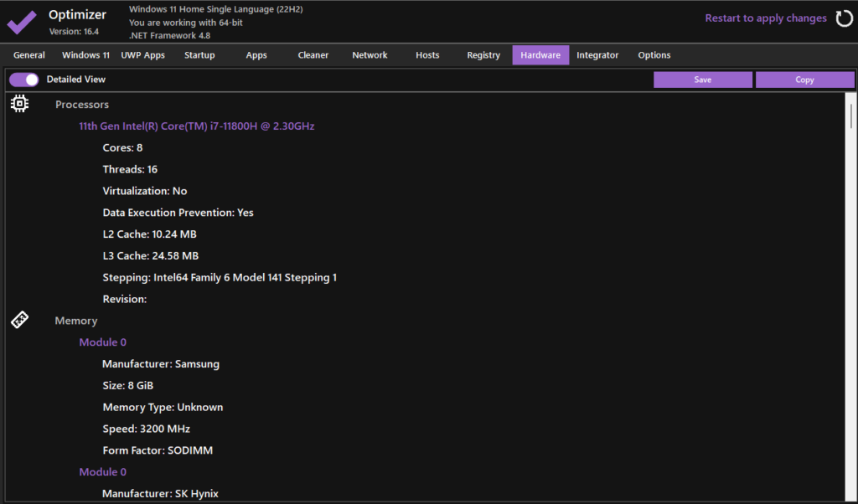Toggle the Detailed View switch

[24, 80]
